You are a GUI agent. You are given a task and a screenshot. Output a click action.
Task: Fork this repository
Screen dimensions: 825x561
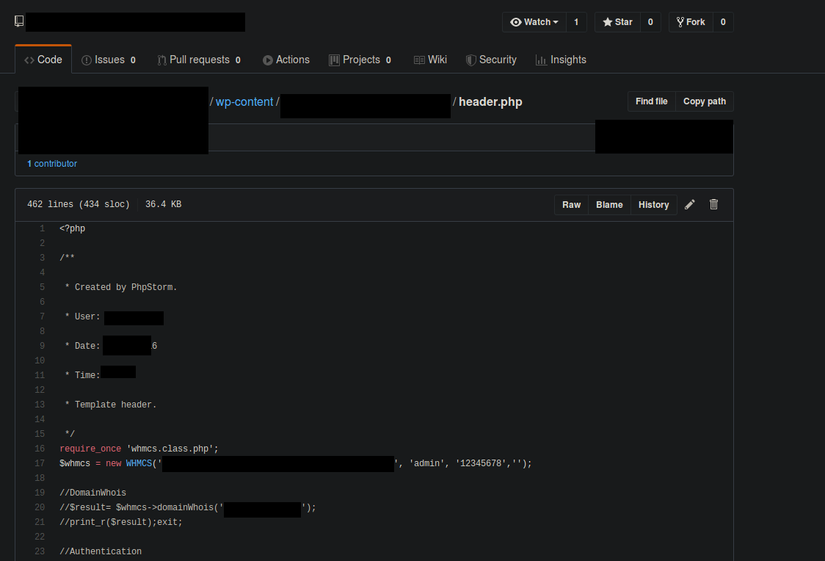pos(691,22)
